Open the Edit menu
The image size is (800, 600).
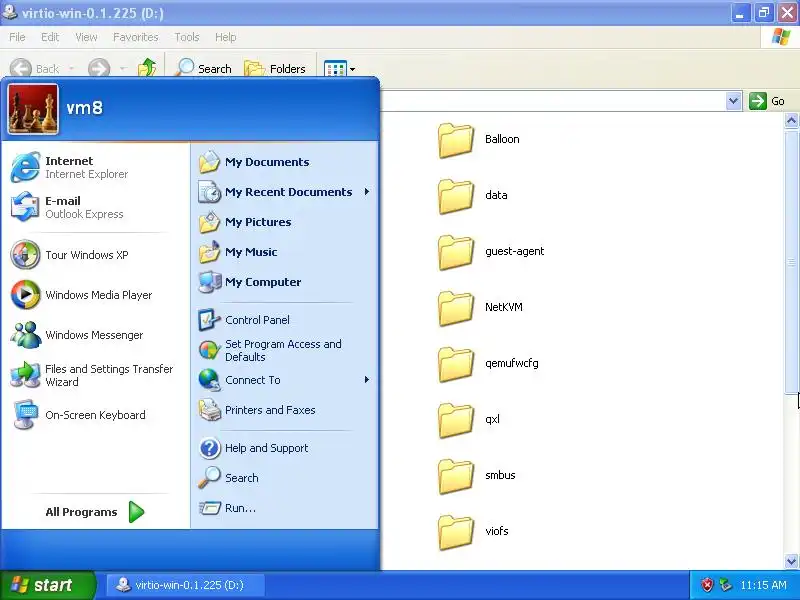point(50,37)
